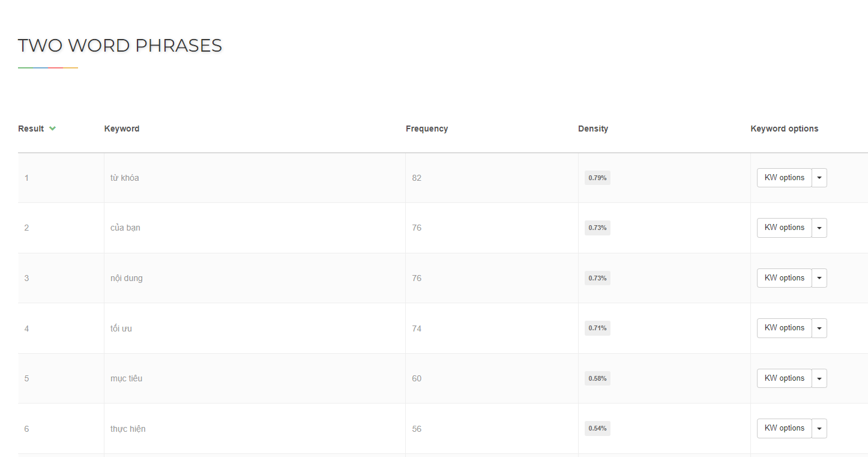Click the Result column header

[x=31, y=129]
